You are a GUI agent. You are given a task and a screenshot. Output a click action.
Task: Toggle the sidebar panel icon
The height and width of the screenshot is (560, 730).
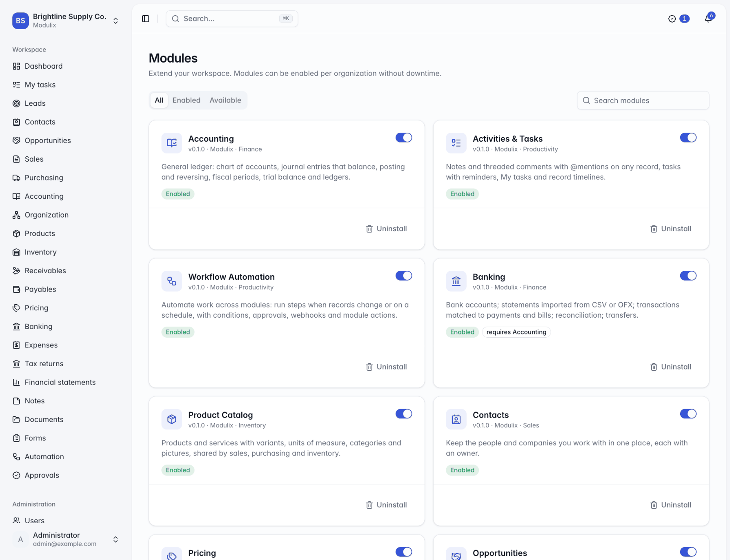click(x=145, y=19)
